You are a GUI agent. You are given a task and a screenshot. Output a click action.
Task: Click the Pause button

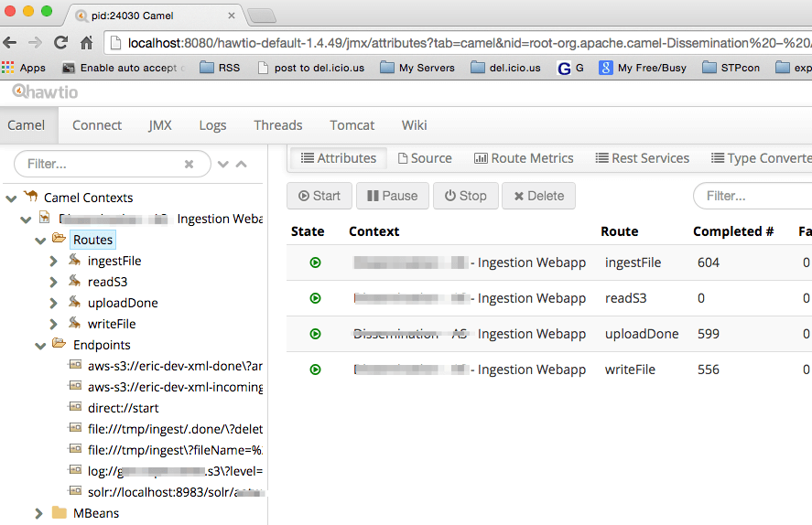tap(393, 196)
